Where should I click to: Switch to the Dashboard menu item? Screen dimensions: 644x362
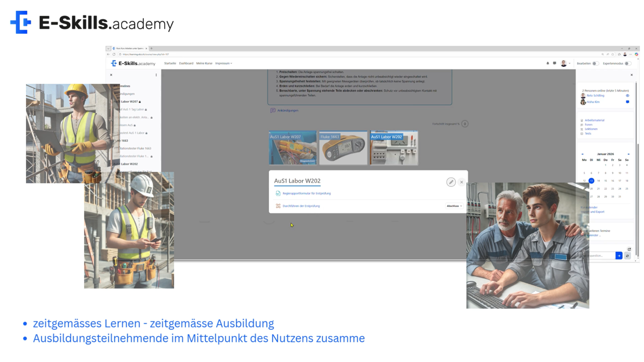click(186, 63)
